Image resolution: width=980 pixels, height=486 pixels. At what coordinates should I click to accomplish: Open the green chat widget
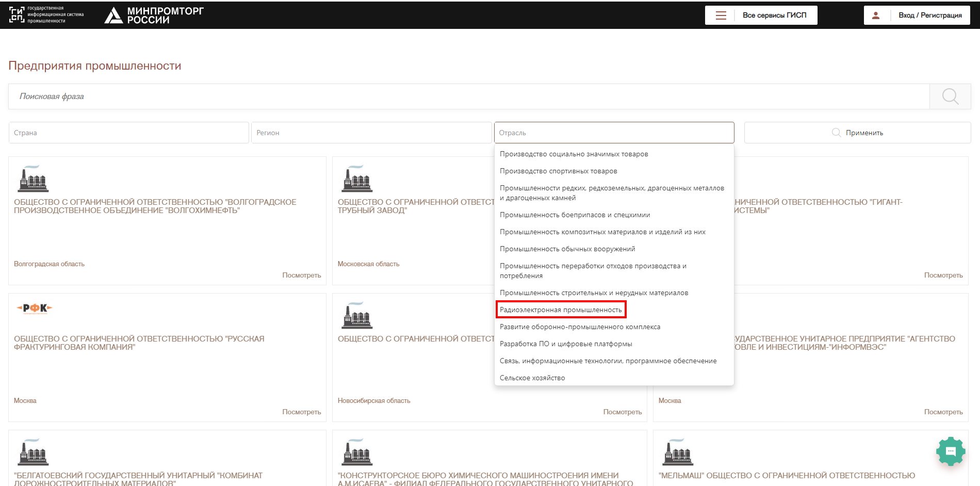click(951, 451)
